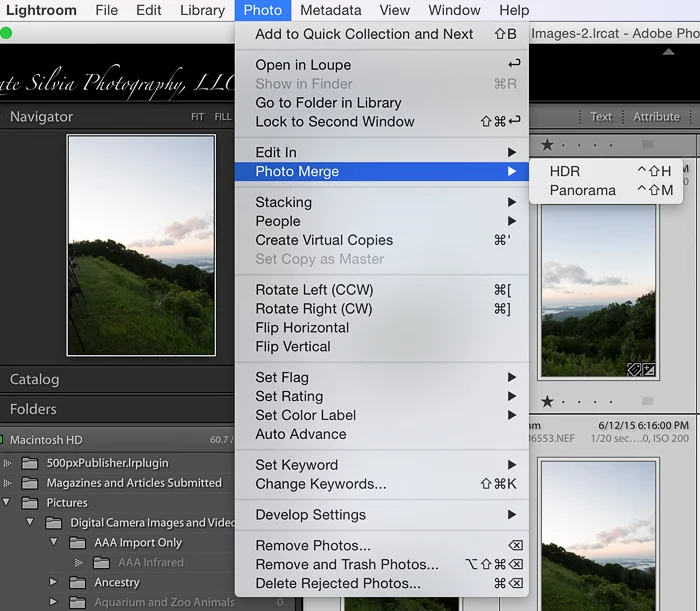Set one-star rating on lower grid cell
The image size is (700, 611).
[x=547, y=402]
